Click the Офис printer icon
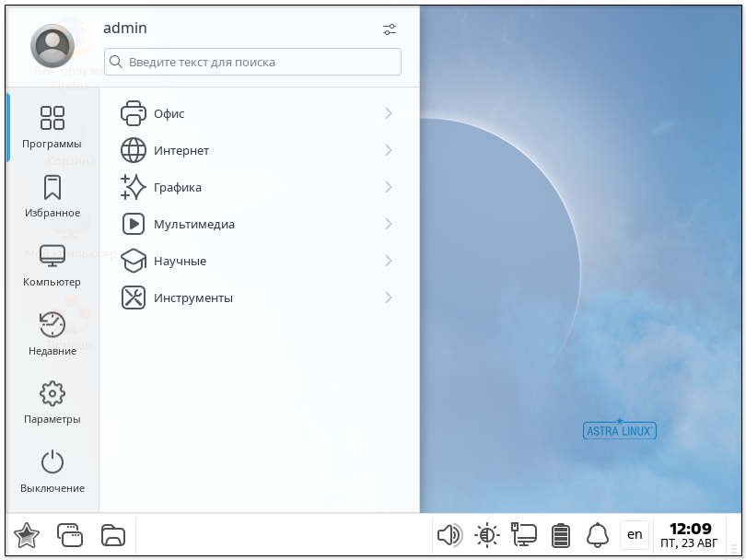 [134, 113]
